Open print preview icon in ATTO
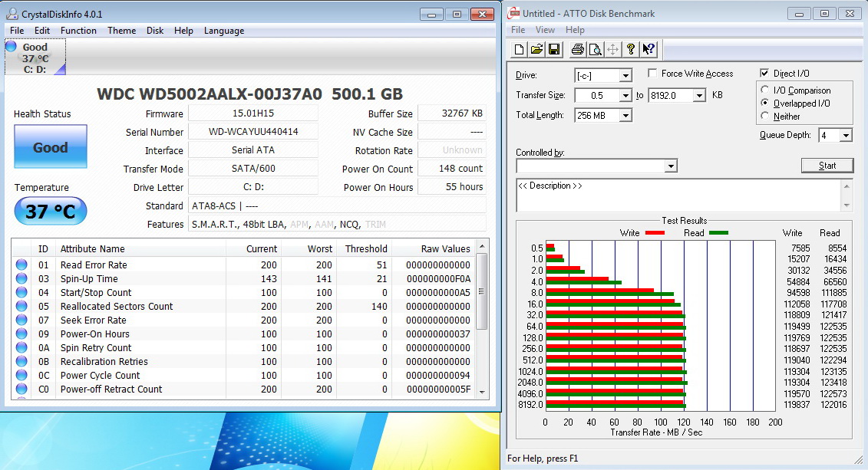 coord(595,50)
